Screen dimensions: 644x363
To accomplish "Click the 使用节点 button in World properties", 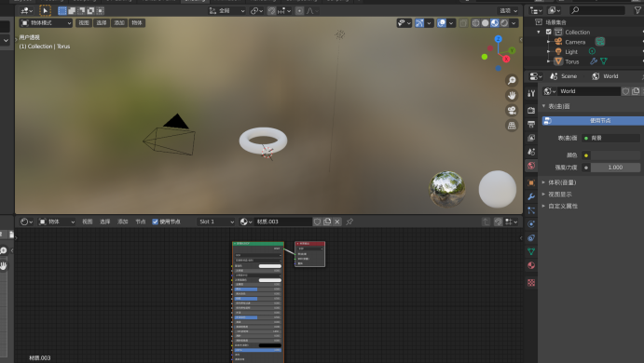I will [593, 121].
